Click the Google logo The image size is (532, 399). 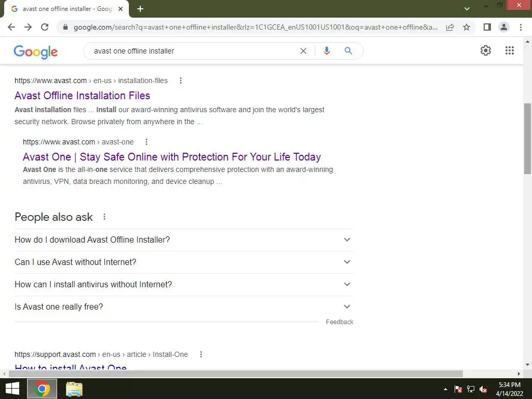coord(36,51)
